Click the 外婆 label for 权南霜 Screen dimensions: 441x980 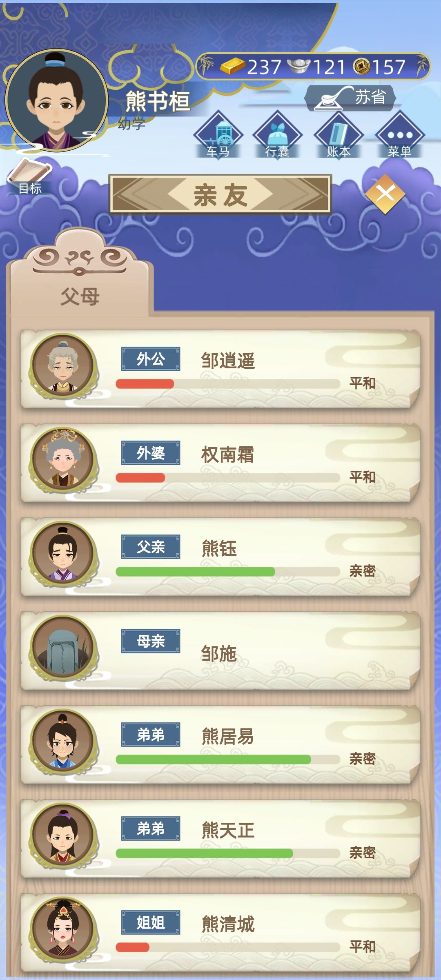pyautogui.click(x=151, y=453)
